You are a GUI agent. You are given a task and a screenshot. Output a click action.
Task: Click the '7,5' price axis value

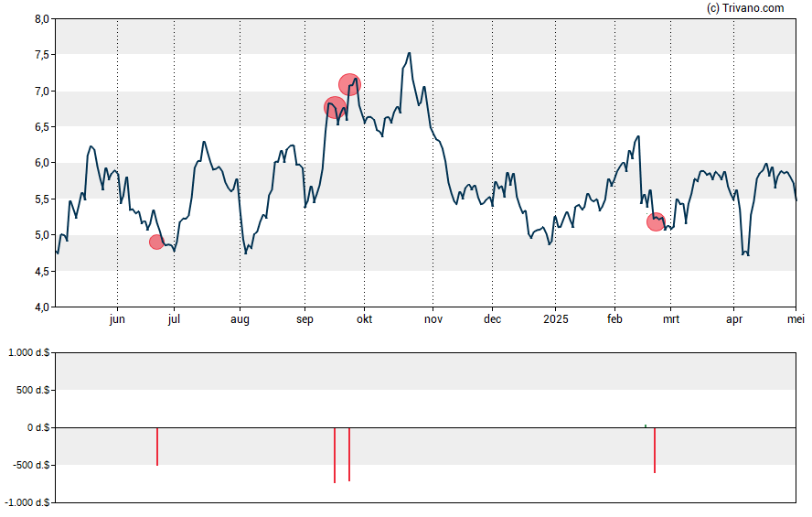point(42,55)
